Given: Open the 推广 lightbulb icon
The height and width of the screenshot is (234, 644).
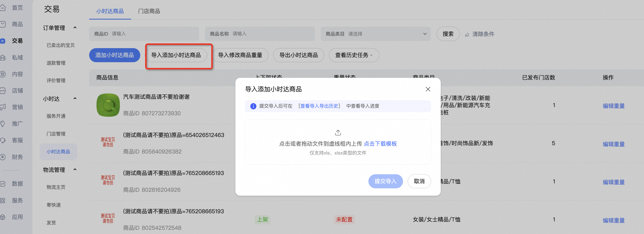Looking at the screenshot, I should (x=2, y=124).
